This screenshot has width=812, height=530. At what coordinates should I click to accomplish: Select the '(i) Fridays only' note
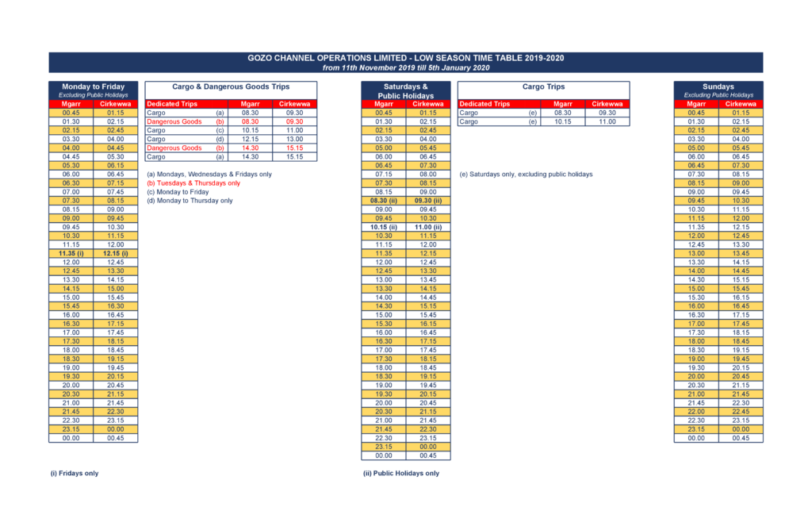pos(75,473)
